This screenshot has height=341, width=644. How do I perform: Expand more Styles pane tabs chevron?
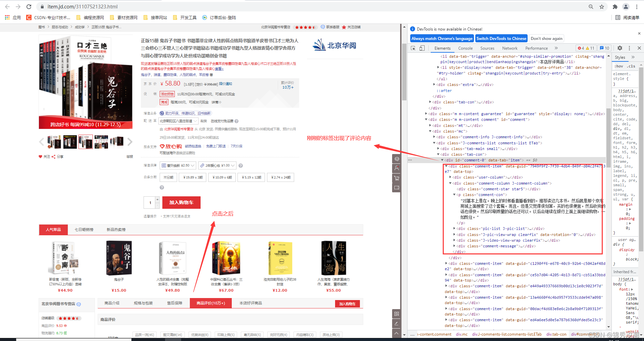click(x=633, y=57)
